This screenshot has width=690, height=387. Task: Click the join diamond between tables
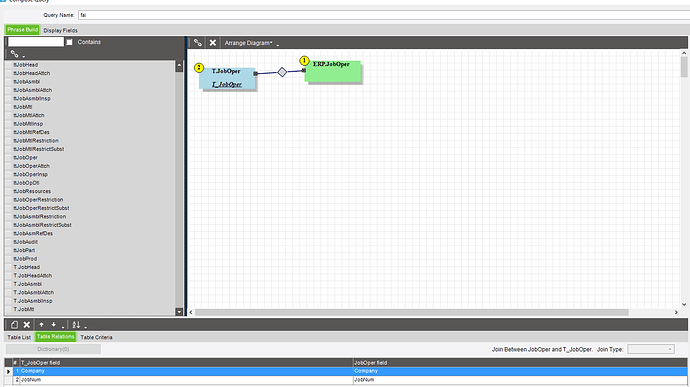tap(282, 72)
